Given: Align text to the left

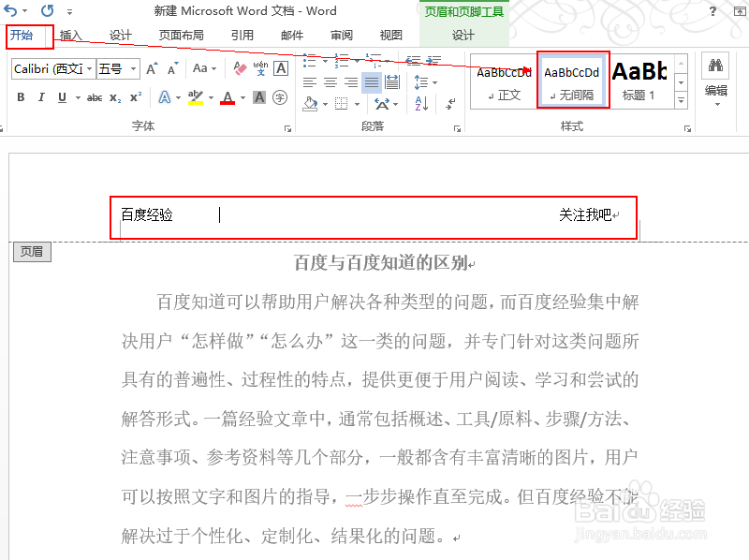Looking at the screenshot, I should [x=310, y=82].
